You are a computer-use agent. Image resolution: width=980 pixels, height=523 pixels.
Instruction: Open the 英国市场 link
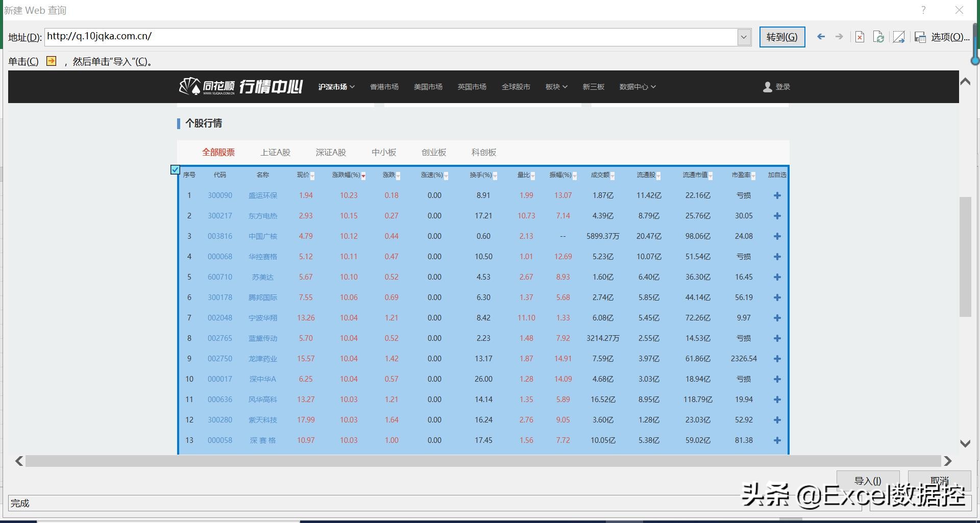pos(472,87)
